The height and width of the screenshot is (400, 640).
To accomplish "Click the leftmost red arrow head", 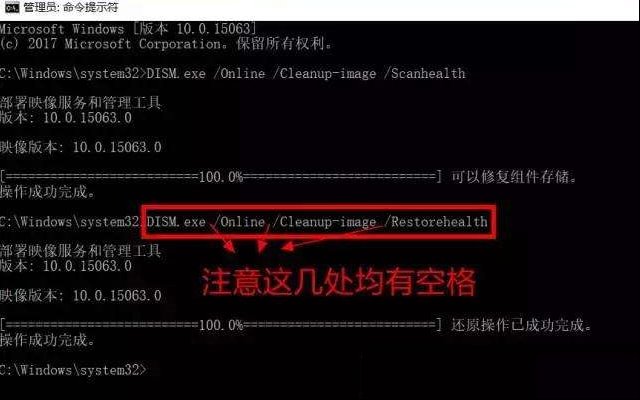I will [230, 247].
